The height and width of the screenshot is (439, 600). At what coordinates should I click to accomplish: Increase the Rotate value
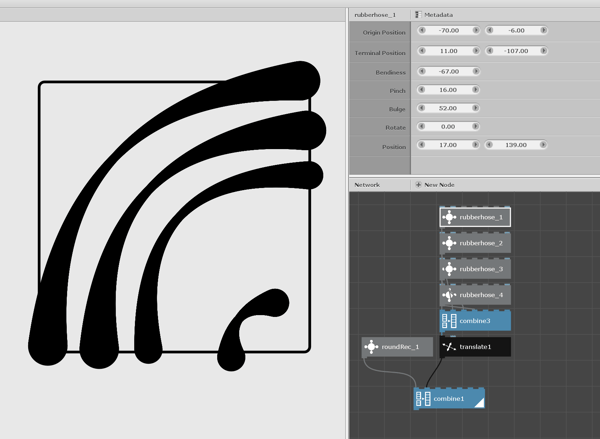point(475,126)
